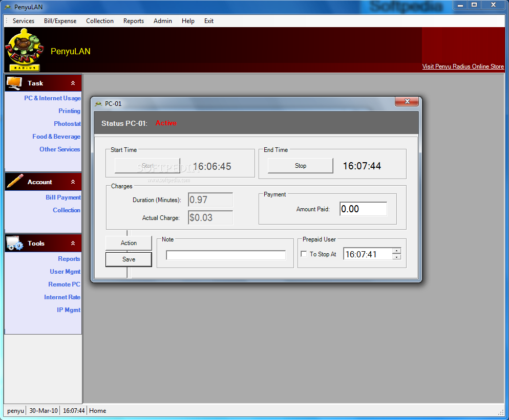Click the start time 16:06:45

(x=212, y=166)
